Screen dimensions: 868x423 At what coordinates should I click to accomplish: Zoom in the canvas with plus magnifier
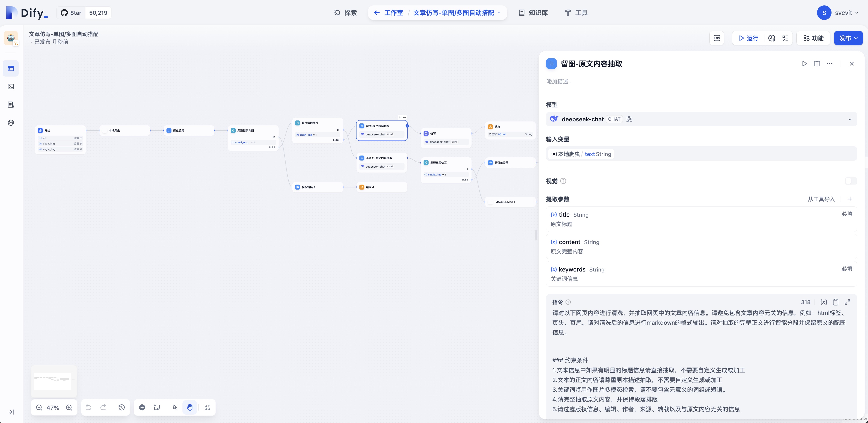(69, 408)
